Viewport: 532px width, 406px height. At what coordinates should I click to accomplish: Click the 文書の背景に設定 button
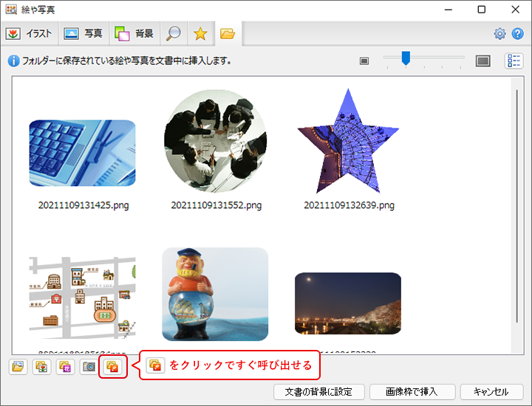pyautogui.click(x=318, y=392)
